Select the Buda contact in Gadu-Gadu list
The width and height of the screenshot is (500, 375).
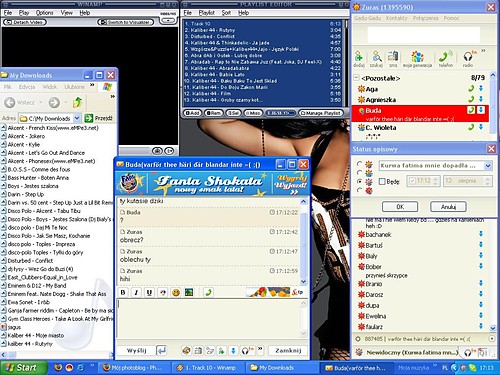(x=421, y=113)
